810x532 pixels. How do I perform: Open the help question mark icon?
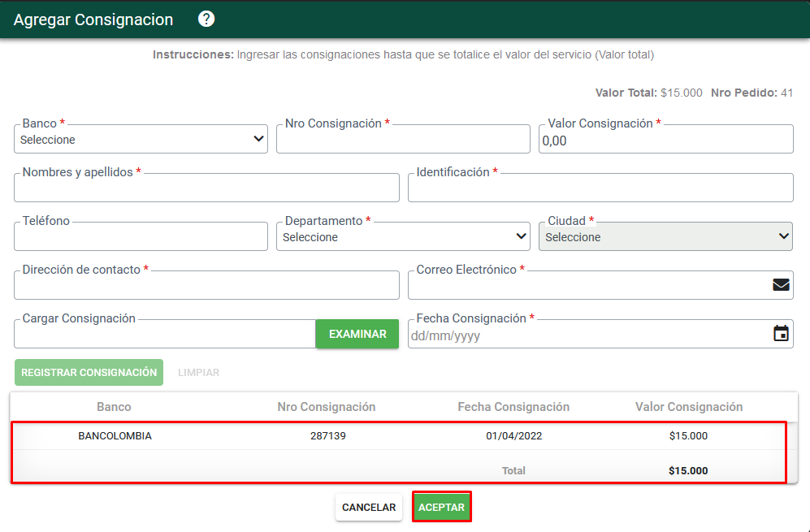coord(206,19)
